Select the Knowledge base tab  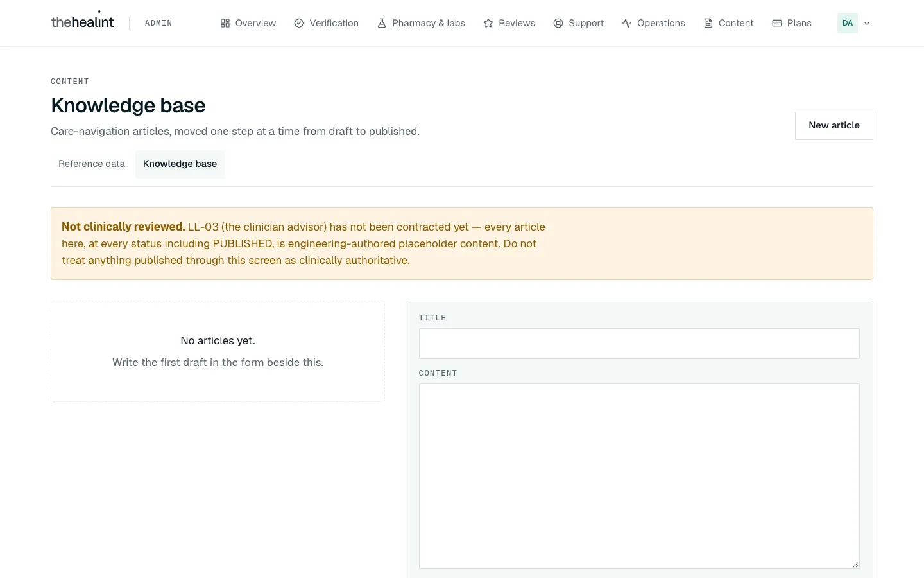(180, 164)
